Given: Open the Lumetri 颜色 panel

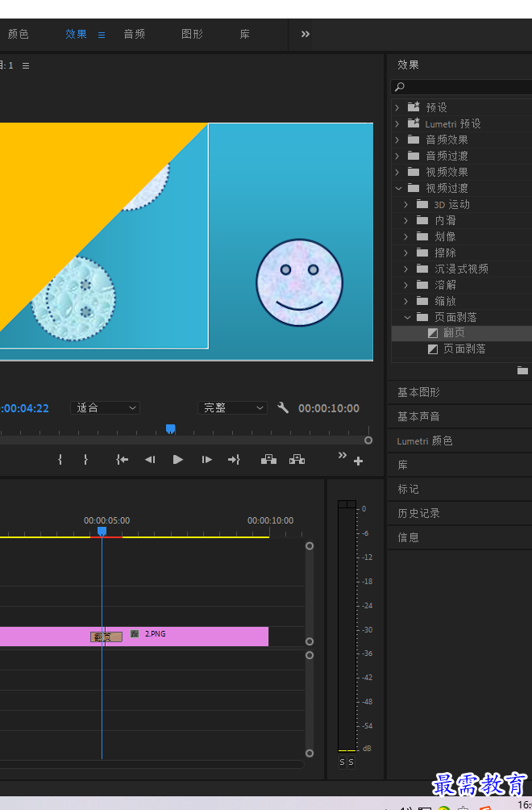Looking at the screenshot, I should (425, 440).
